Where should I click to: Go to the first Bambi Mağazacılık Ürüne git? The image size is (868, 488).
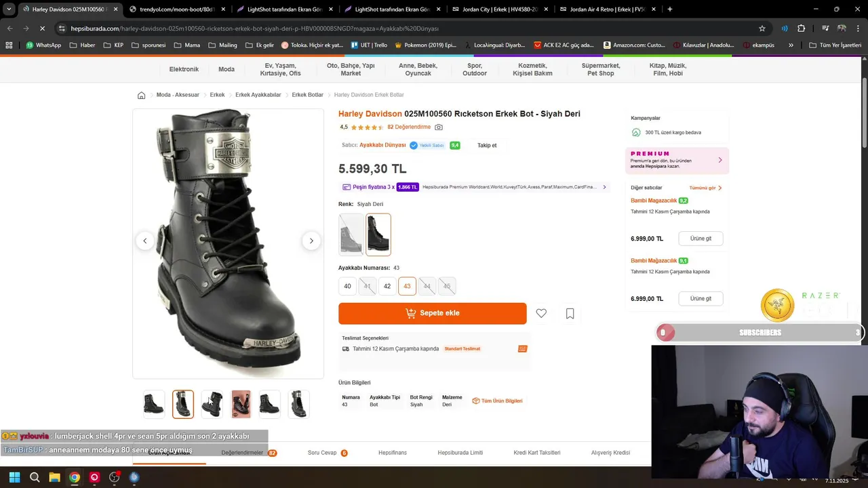(x=701, y=239)
